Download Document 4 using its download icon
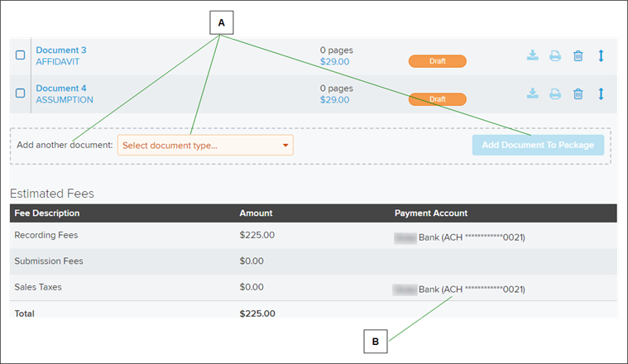The image size is (628, 364). [x=533, y=93]
